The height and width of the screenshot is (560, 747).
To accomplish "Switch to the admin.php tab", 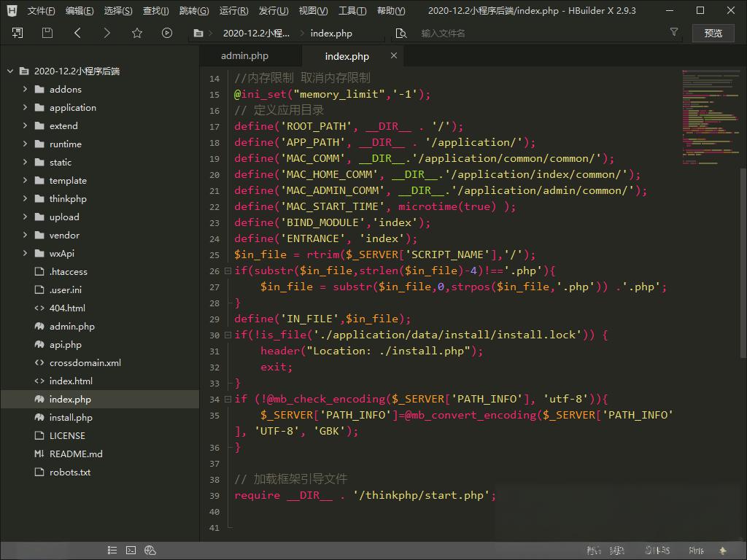I will [245, 55].
